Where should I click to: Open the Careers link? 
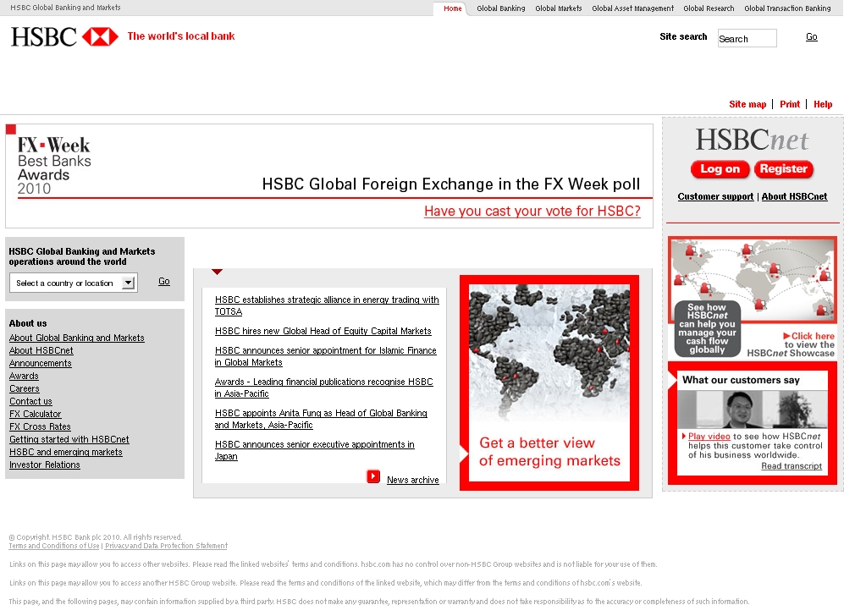click(25, 388)
